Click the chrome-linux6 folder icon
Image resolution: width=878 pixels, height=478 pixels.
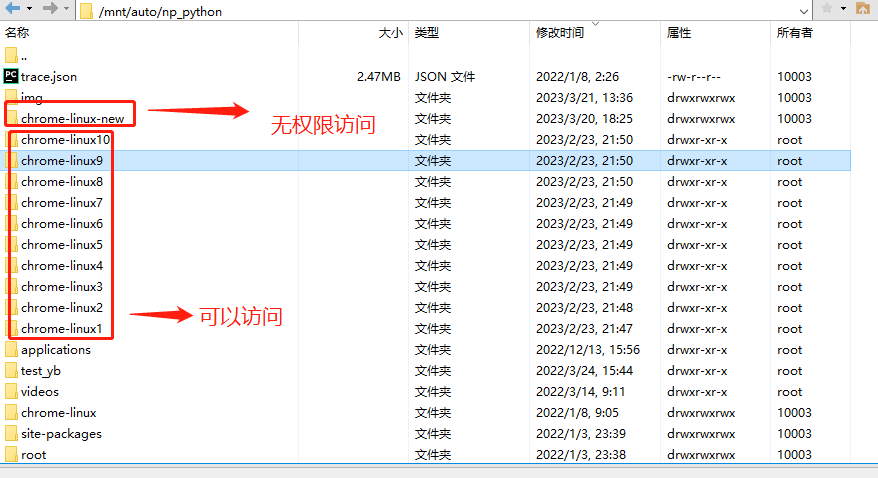11,223
